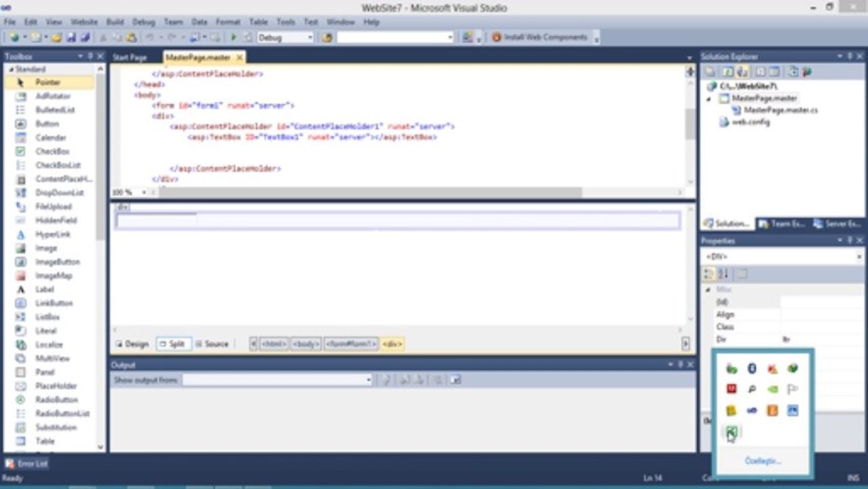Switch editor to Source view
This screenshot has height=489, width=868.
click(x=212, y=344)
